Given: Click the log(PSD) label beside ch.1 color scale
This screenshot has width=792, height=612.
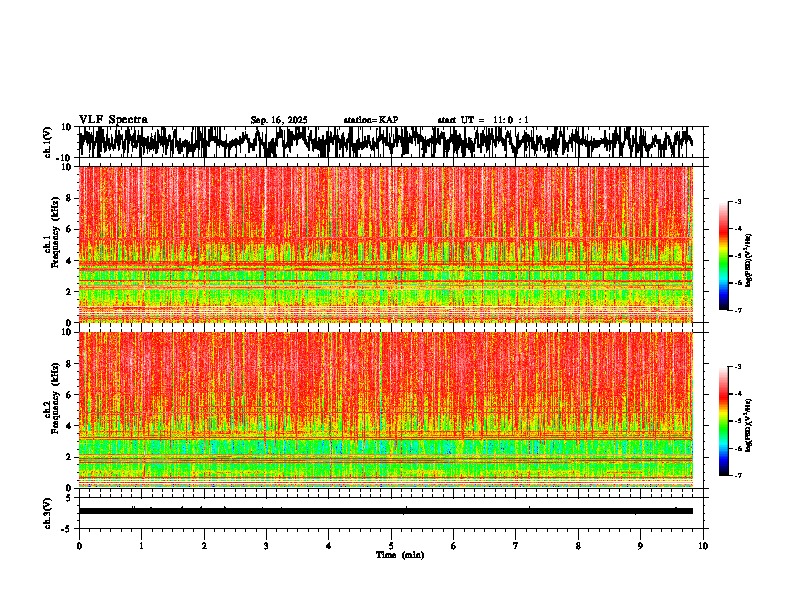Looking at the screenshot, I should (749, 261).
